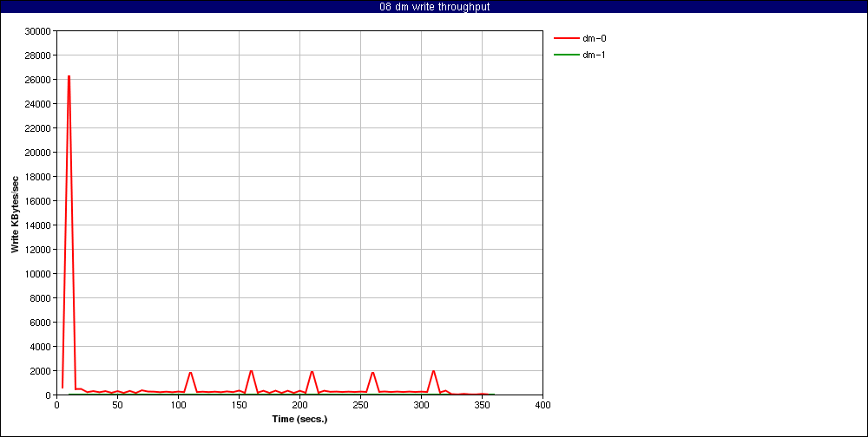This screenshot has height=437, width=868.
Task: Select the dm-0 legend label
Action: coord(594,39)
